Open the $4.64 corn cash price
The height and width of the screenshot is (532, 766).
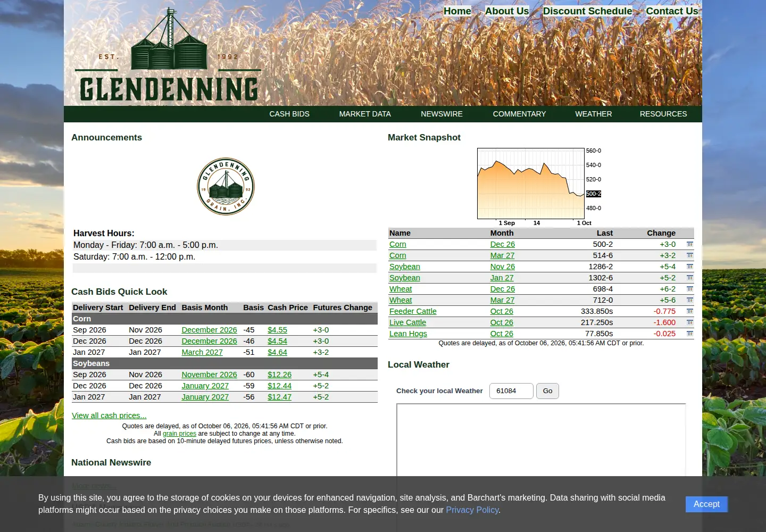(277, 352)
